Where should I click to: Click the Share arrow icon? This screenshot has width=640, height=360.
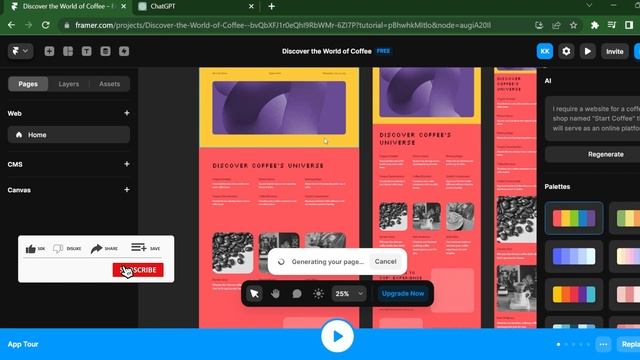(x=96, y=248)
